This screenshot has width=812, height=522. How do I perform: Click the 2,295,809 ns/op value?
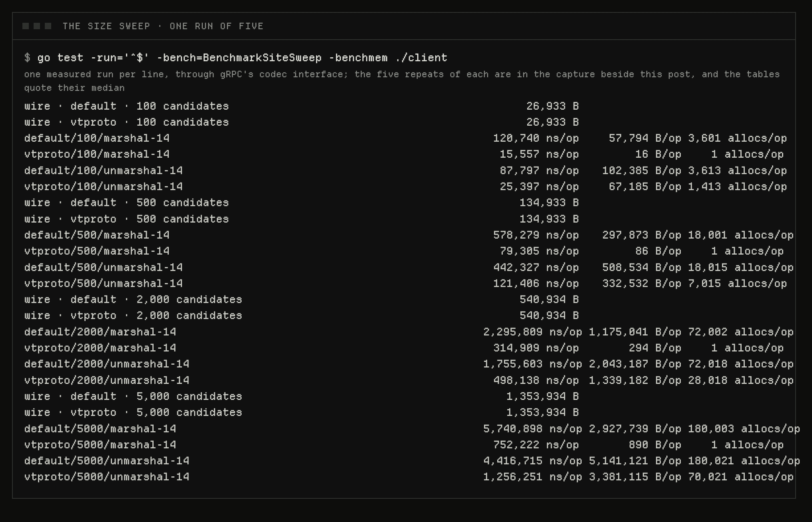click(x=532, y=332)
